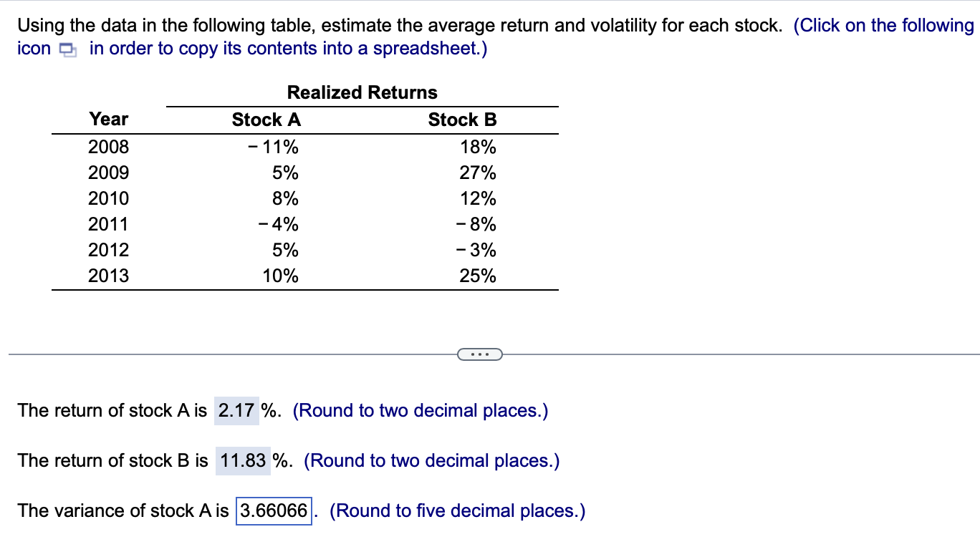This screenshot has height=557, width=980.
Task: Click the small overlapping squares data icon
Action: [x=67, y=49]
